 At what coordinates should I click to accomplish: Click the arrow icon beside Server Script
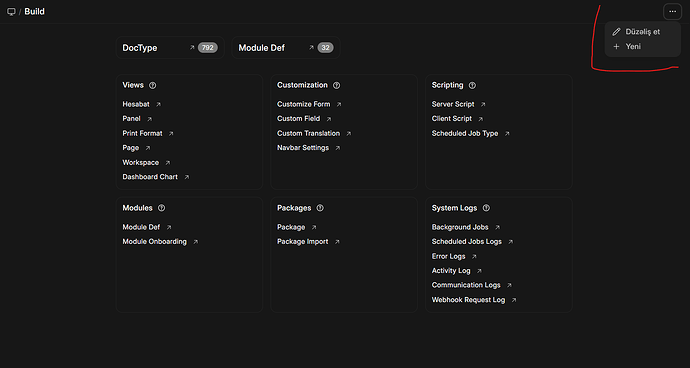pos(483,105)
